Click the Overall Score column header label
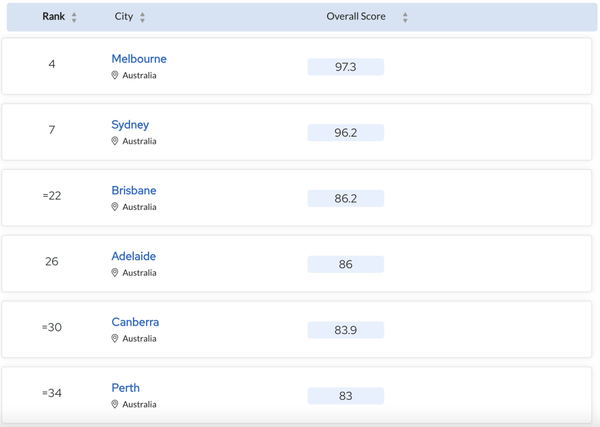This screenshot has height=427, width=600. point(356,17)
